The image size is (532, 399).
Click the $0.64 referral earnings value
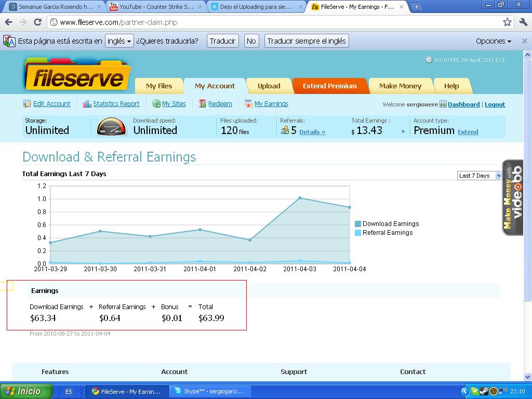click(x=110, y=318)
